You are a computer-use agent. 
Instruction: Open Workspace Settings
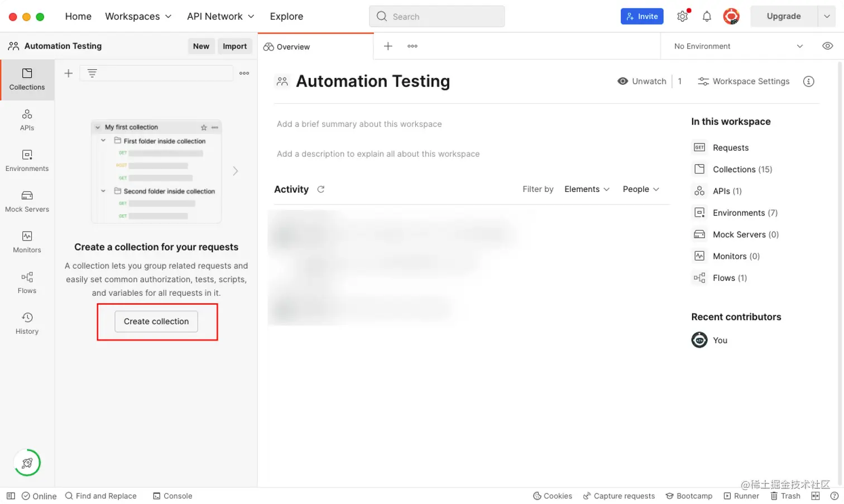coord(744,81)
